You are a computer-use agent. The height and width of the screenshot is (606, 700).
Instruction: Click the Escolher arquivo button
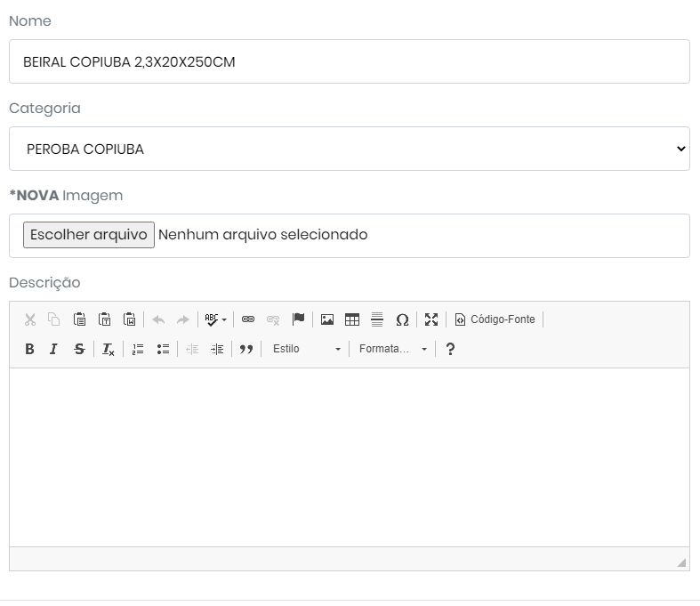click(89, 235)
